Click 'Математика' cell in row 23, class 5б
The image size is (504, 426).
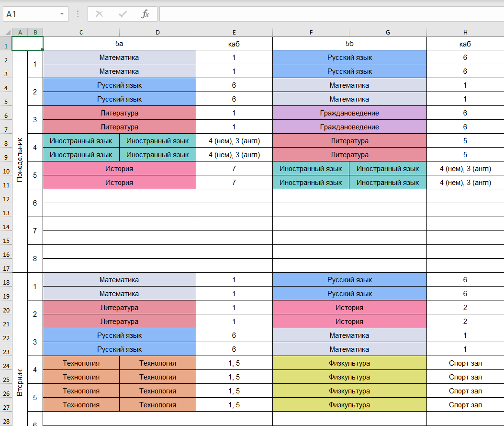click(x=349, y=349)
